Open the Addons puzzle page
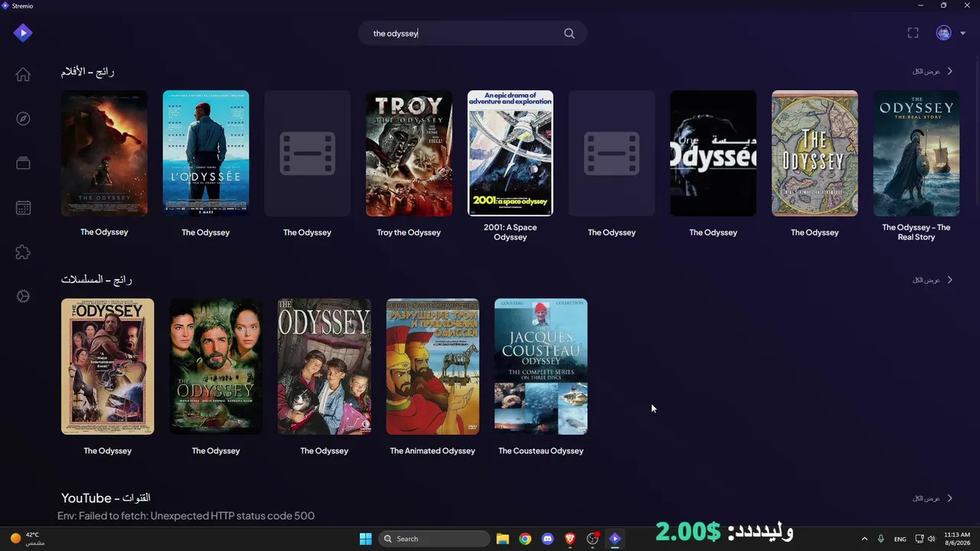This screenshot has height=551, width=980. 23,252
